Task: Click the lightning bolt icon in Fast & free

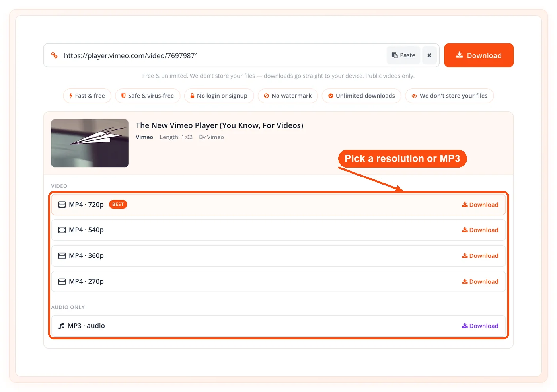Action: pyautogui.click(x=71, y=96)
